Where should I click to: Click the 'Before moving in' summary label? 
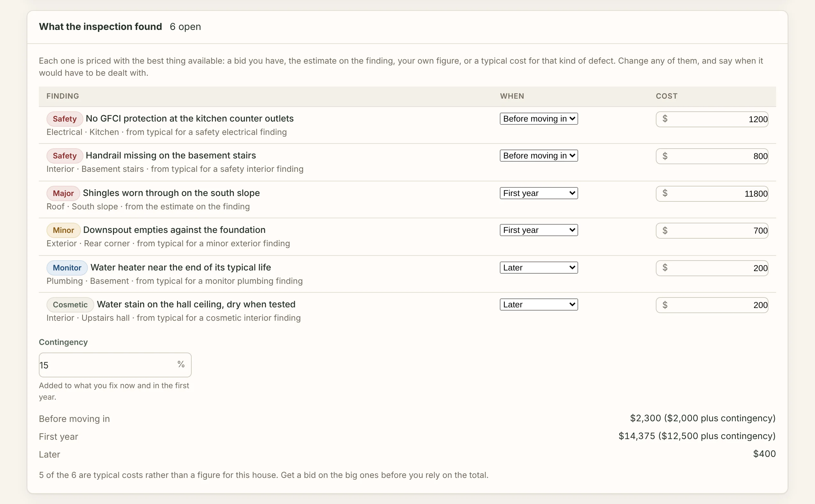[x=74, y=419]
